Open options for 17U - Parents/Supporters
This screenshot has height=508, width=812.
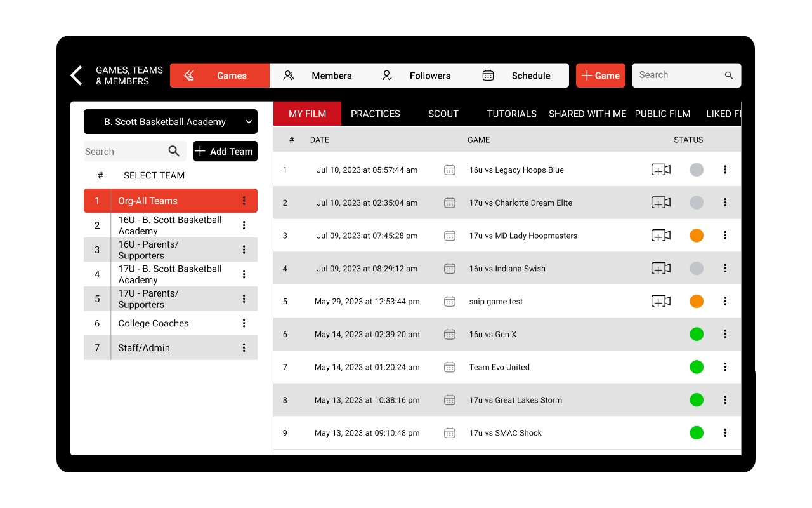point(244,298)
